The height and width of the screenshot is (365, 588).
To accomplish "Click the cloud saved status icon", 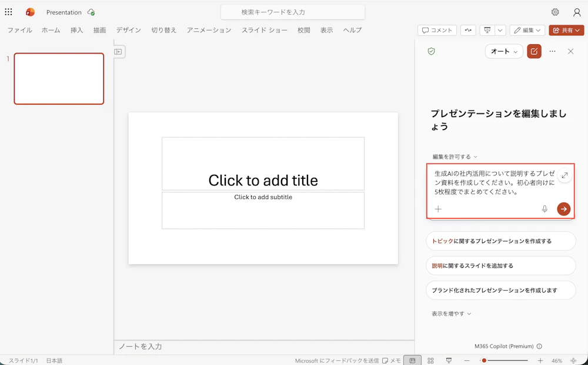I will tap(91, 12).
